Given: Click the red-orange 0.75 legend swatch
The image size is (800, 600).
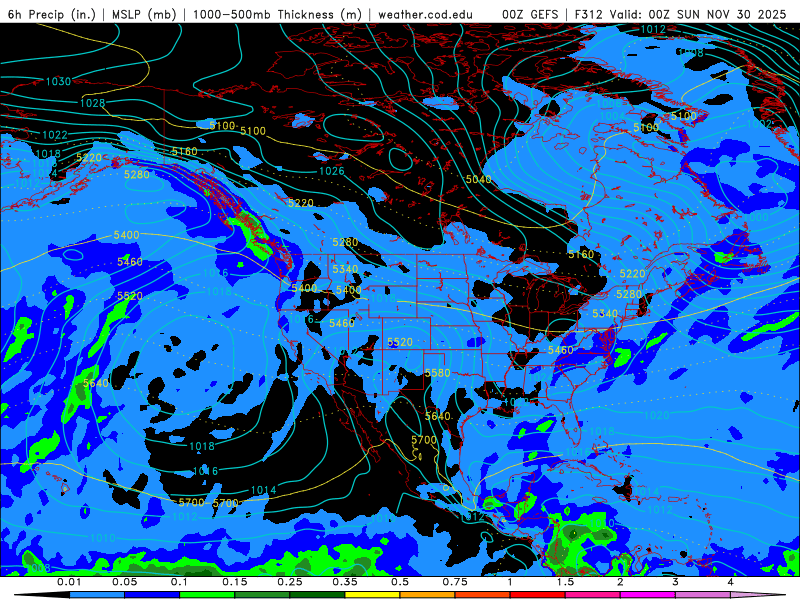Looking at the screenshot, I should (x=483, y=595).
